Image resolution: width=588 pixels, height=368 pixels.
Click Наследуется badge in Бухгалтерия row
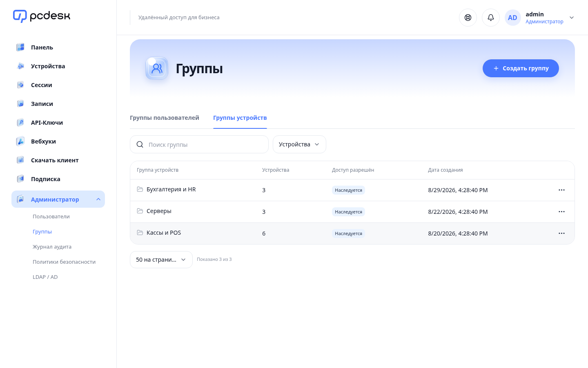348,190
